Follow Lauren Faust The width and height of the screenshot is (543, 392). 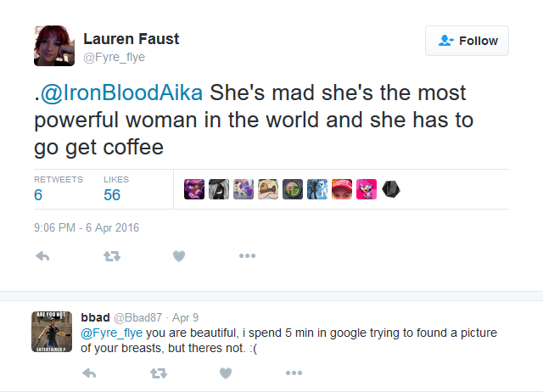(x=467, y=41)
